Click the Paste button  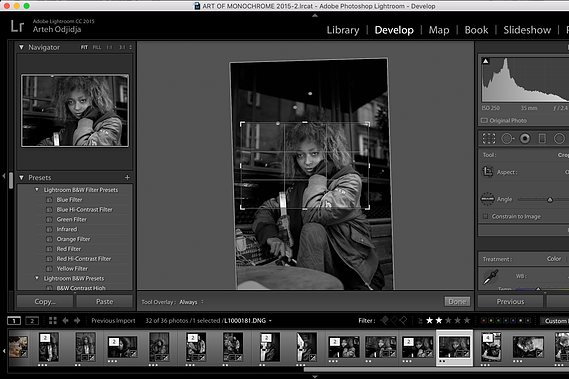click(105, 302)
